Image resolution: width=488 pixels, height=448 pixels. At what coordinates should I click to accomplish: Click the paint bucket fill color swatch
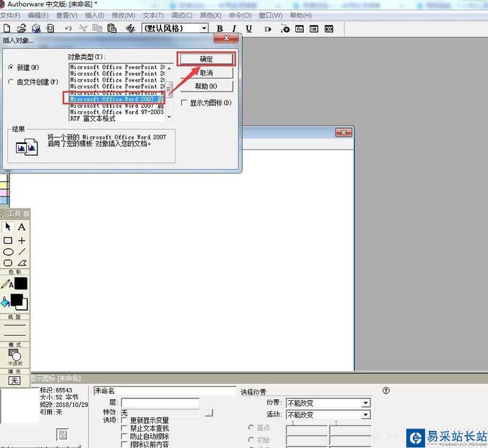19,302
